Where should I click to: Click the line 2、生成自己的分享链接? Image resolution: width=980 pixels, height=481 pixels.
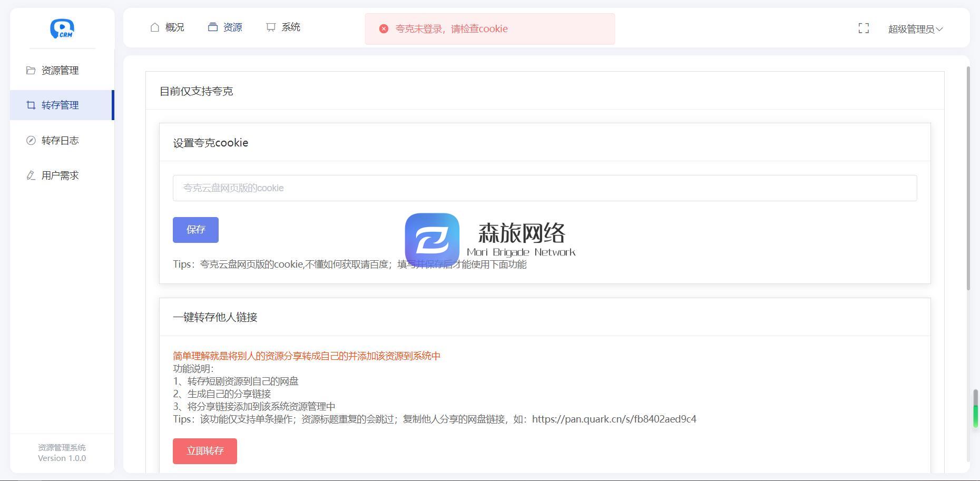pyautogui.click(x=222, y=394)
